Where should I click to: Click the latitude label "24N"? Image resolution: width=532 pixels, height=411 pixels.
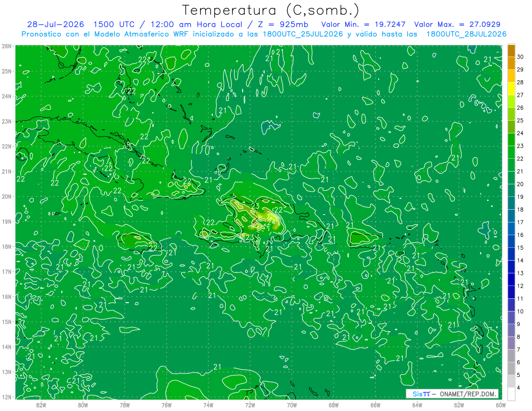pyautogui.click(x=7, y=96)
